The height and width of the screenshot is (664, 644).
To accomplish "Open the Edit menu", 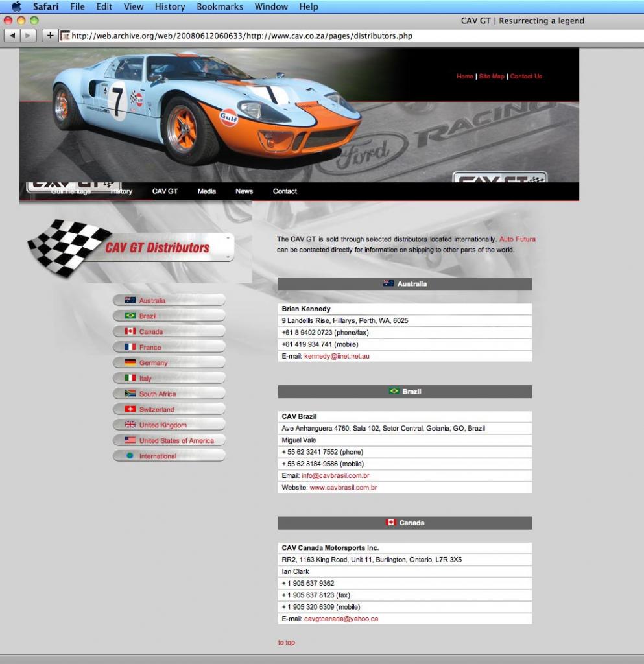I will click(104, 6).
